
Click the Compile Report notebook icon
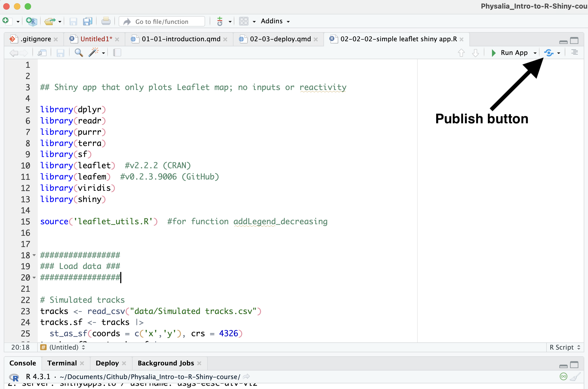tap(117, 53)
